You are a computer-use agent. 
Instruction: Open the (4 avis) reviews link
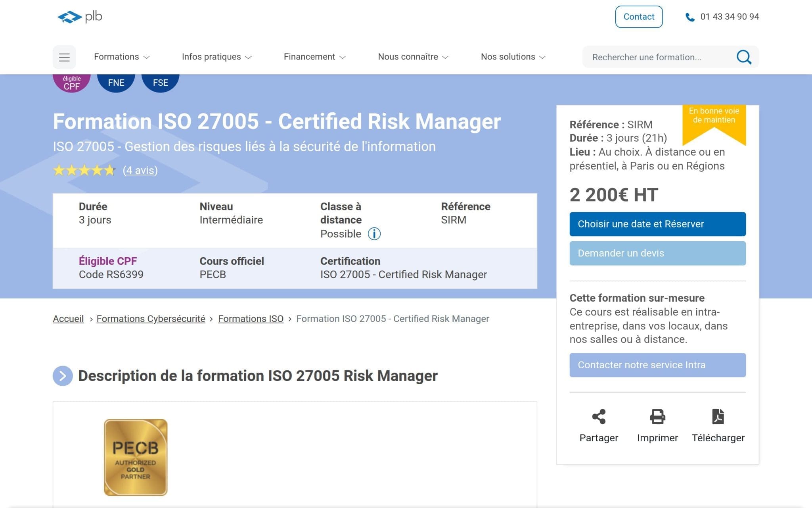[140, 170]
